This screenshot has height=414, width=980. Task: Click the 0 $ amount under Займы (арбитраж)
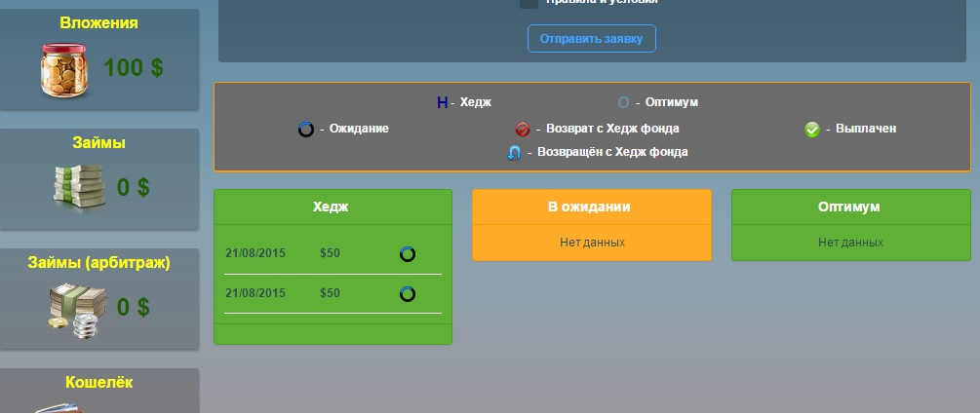tap(134, 307)
